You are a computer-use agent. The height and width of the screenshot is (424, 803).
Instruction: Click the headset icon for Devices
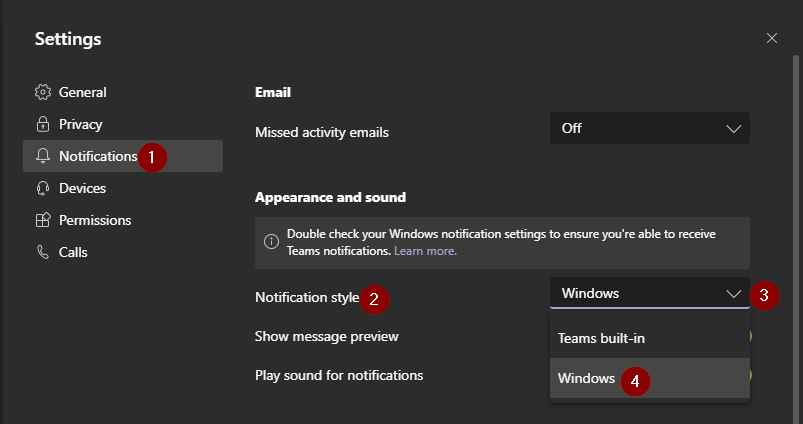pos(42,188)
